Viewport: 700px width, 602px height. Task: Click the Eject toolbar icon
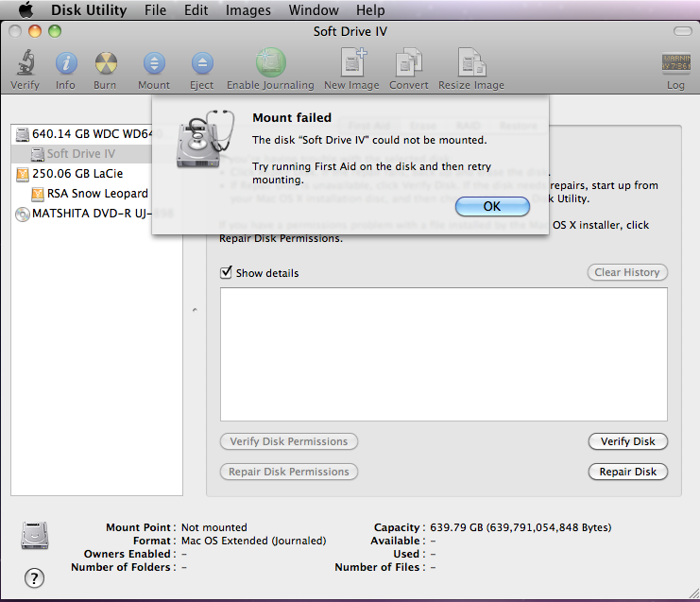pyautogui.click(x=202, y=63)
